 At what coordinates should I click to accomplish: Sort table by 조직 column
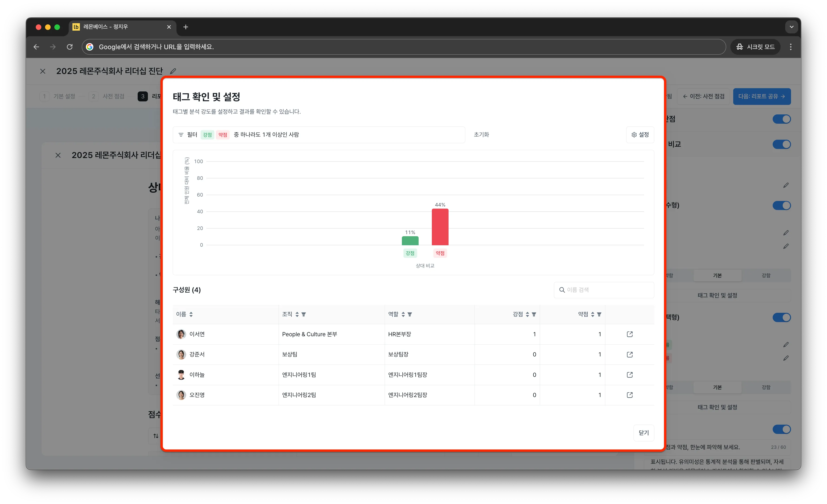pos(297,314)
